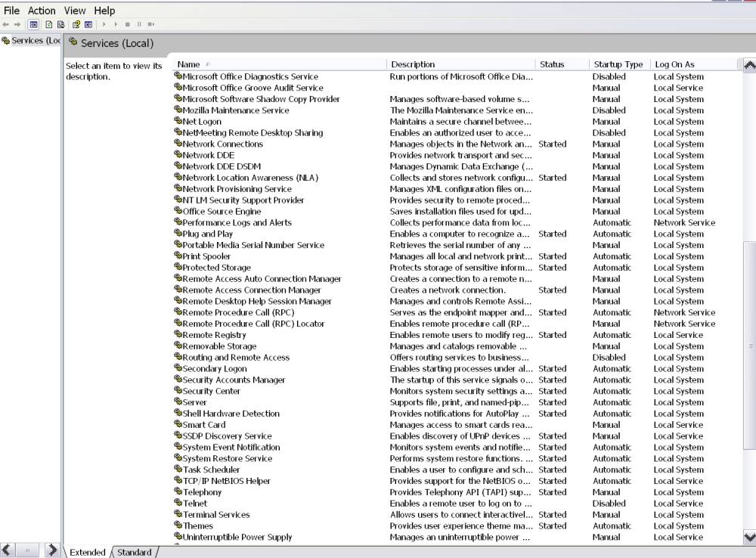Switch to the Standard tab
Screen dimensions: 756x558
pyautogui.click(x=134, y=552)
